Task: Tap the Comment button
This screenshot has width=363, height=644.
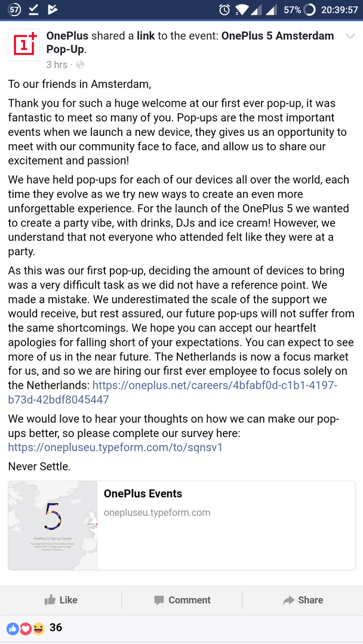Action: pyautogui.click(x=182, y=600)
